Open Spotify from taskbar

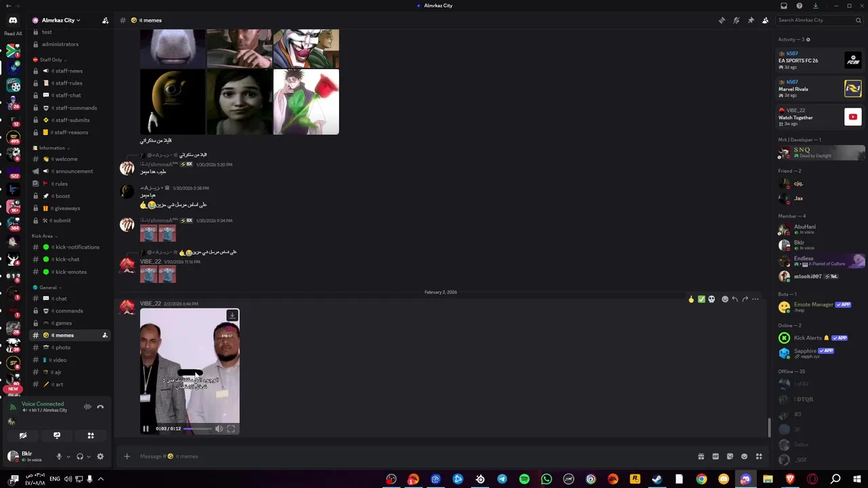tap(524, 479)
